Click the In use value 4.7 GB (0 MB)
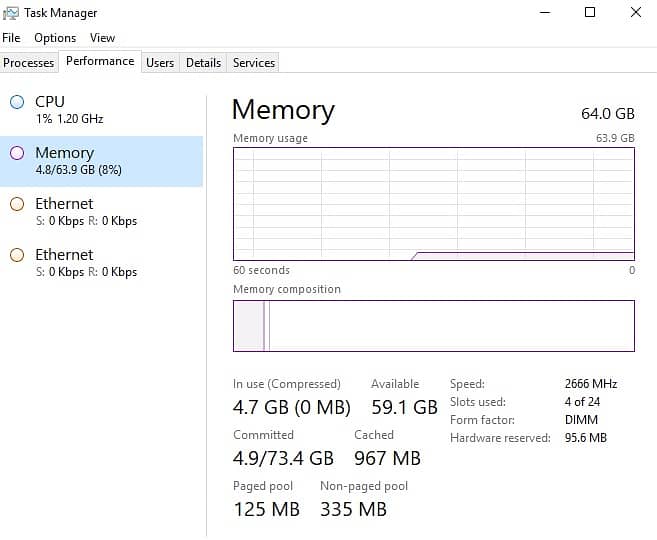 tap(292, 407)
